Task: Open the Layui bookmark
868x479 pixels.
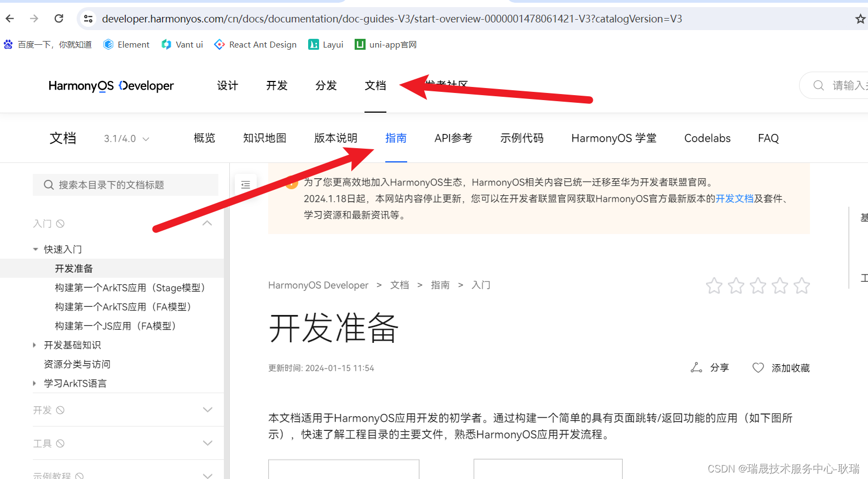Action: (x=326, y=44)
